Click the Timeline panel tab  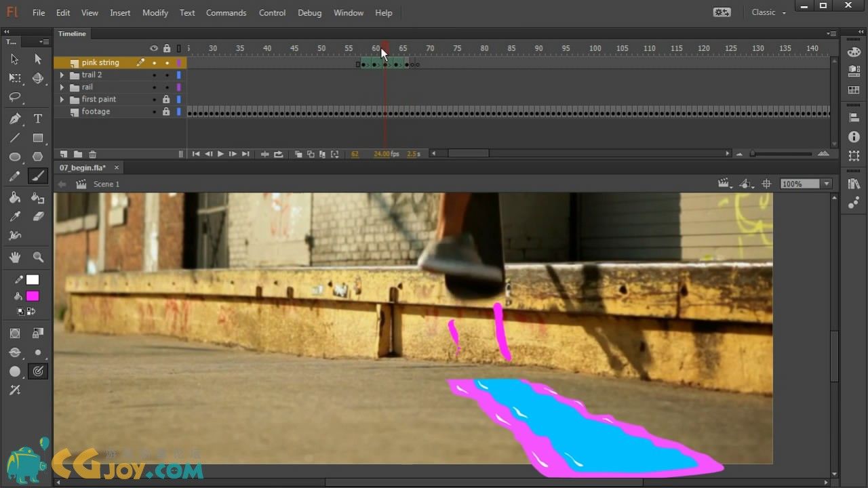[72, 33]
